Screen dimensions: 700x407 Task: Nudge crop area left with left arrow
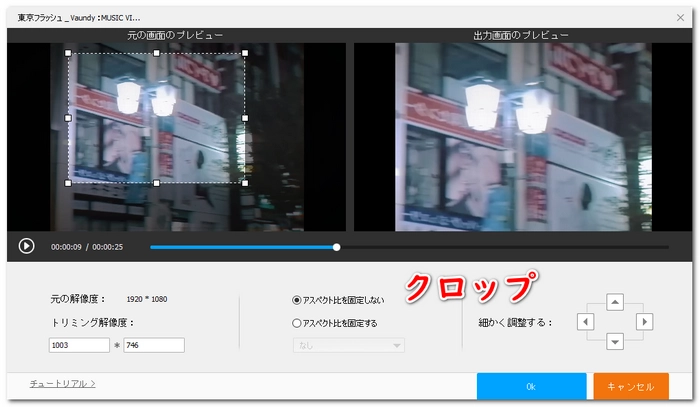pos(585,322)
